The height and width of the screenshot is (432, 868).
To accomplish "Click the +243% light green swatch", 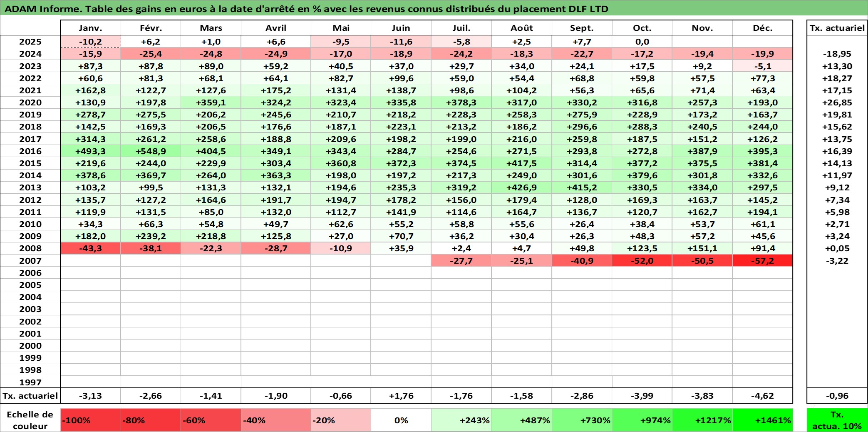I will tap(461, 420).
